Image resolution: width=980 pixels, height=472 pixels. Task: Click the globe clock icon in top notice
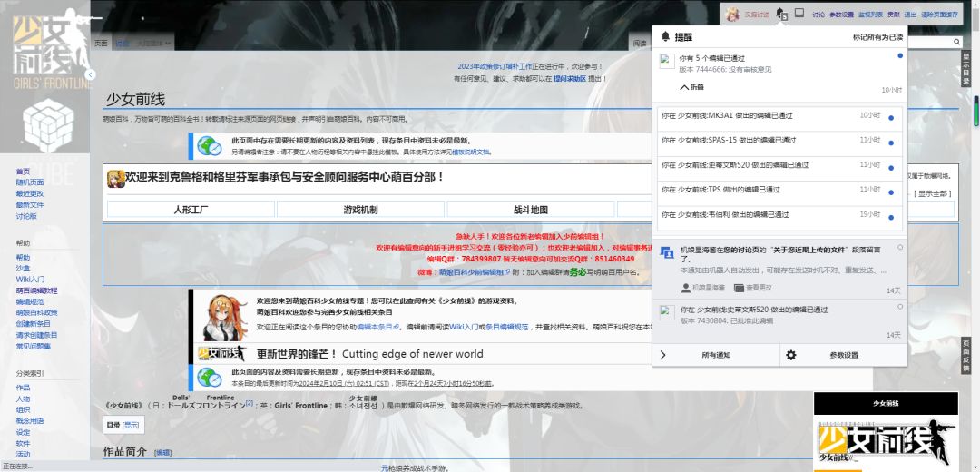click(x=209, y=146)
